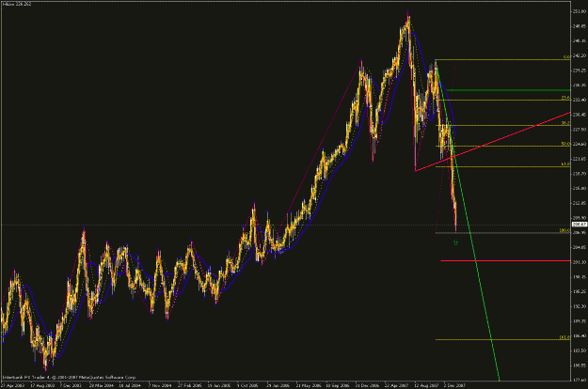Viewport: 588px width, 389px height.
Task: Click the 22 Apr 2007 date label
Action: click(396, 385)
